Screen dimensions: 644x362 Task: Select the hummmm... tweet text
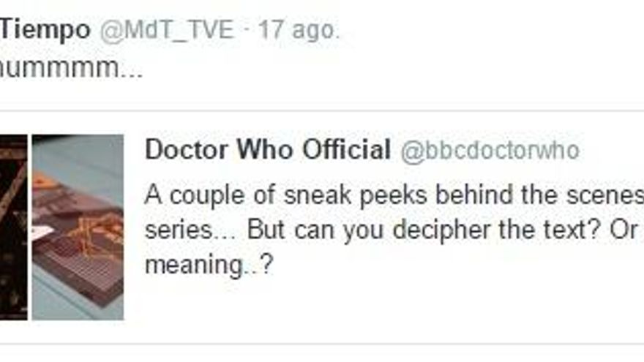[x=71, y=67]
